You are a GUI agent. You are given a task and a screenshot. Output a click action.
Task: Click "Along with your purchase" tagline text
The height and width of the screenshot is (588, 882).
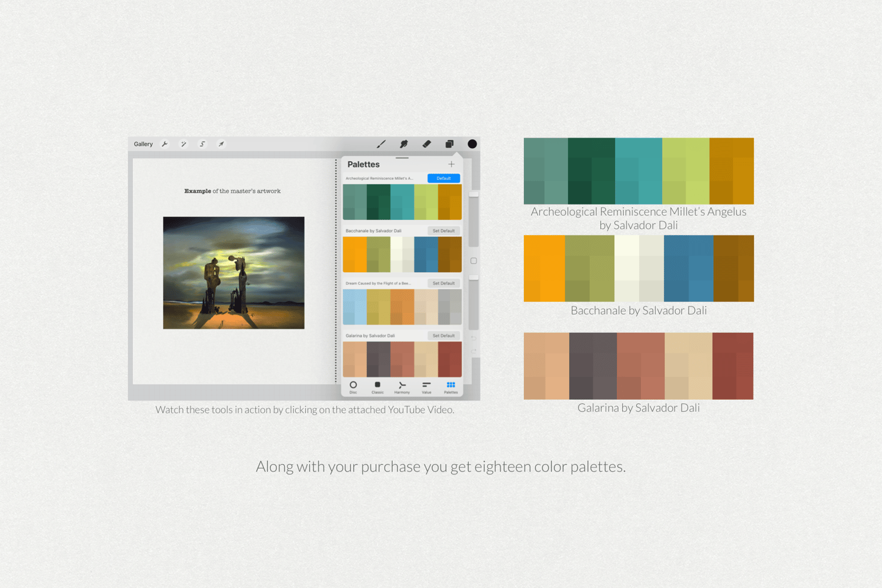(x=441, y=467)
